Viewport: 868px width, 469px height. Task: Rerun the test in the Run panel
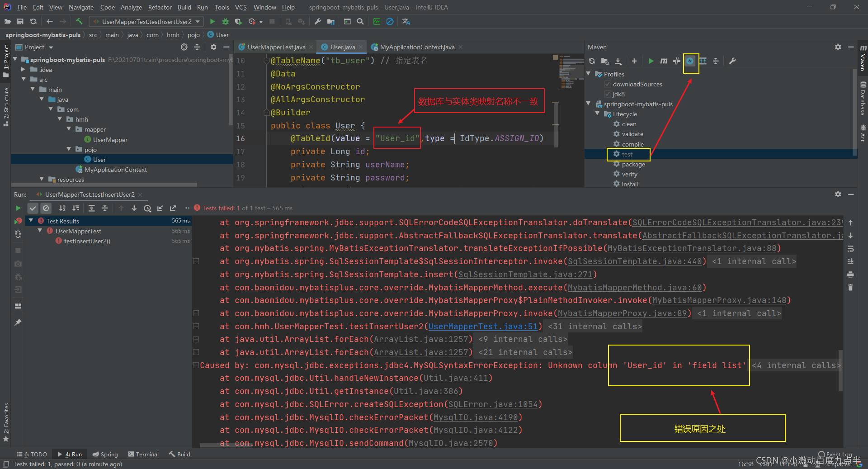(x=18, y=208)
